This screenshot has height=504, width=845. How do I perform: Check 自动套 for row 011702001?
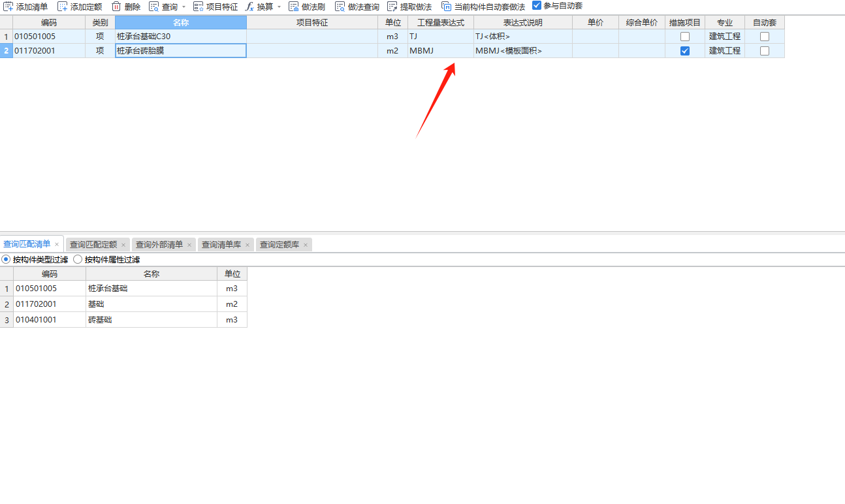(765, 51)
